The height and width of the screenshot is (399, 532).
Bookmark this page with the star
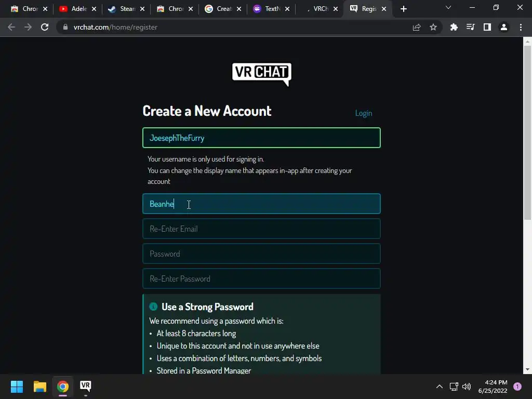click(x=433, y=27)
